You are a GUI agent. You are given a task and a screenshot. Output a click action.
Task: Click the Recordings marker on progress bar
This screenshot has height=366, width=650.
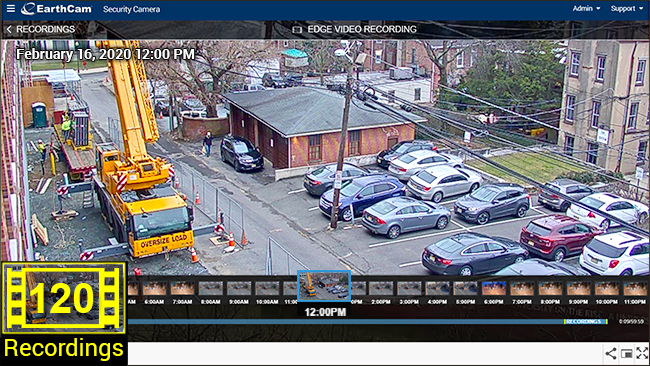coord(585,322)
